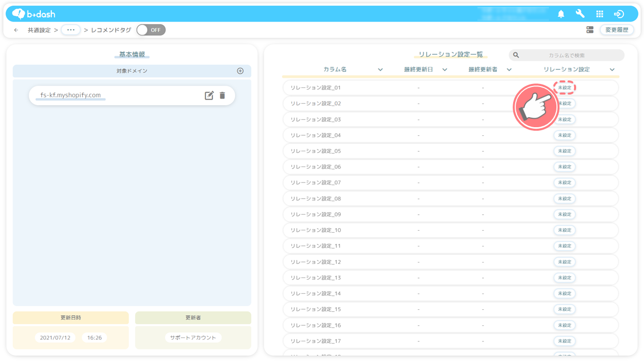Click 未設定 for リレーション設定_08
Screen dimensions: 644x362
tap(565, 199)
